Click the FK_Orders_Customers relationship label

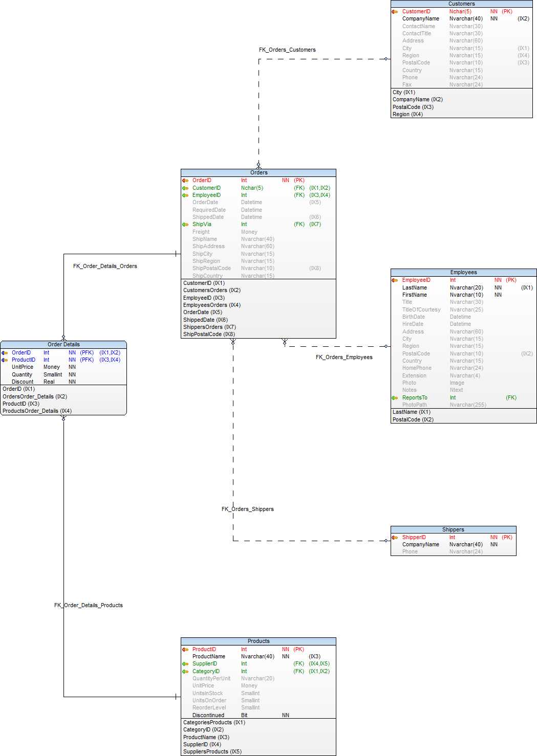[x=287, y=50]
